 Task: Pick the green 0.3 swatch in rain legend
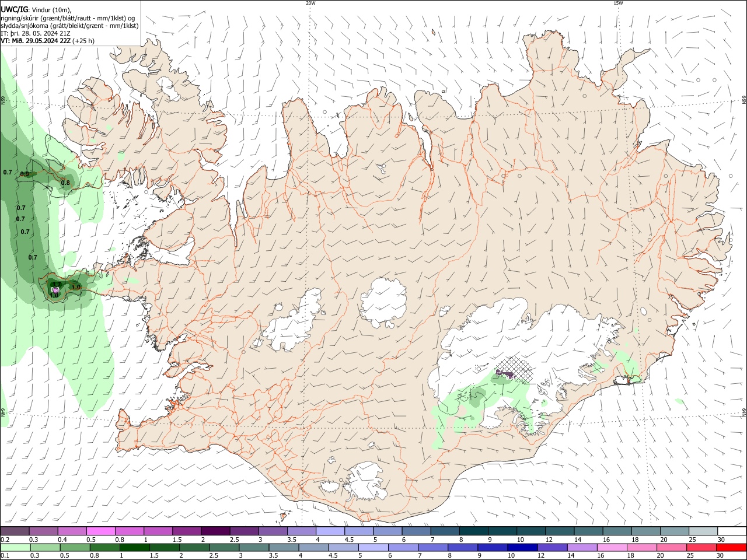pyautogui.click(x=45, y=548)
